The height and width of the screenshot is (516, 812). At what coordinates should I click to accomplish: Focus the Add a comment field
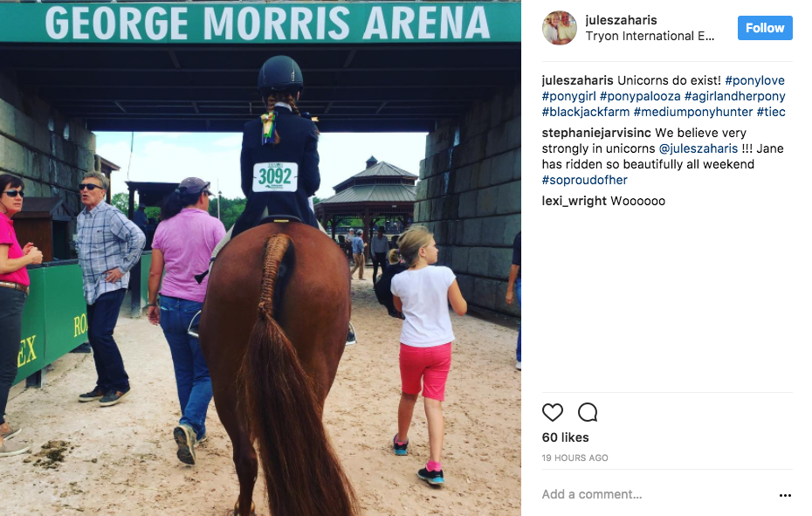(657, 495)
